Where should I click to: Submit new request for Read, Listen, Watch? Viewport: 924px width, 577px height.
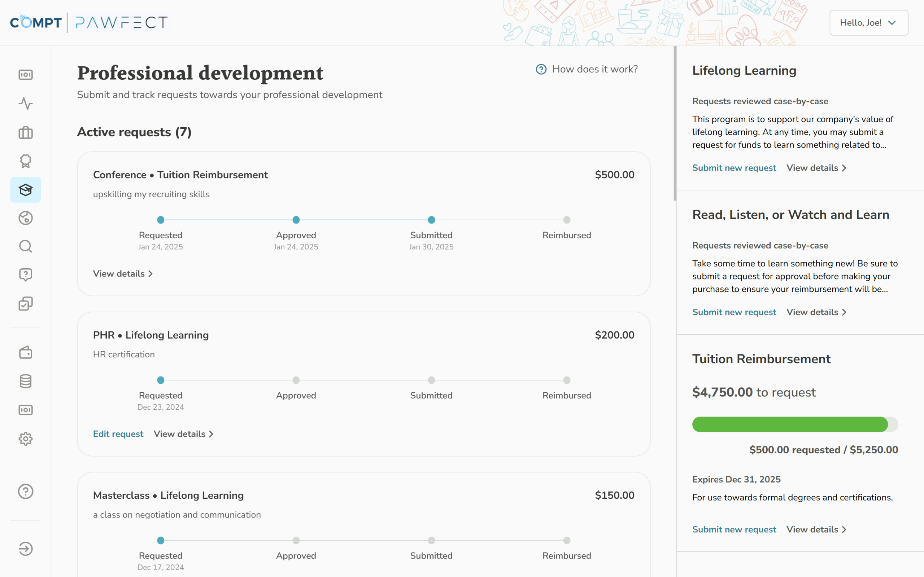point(734,312)
